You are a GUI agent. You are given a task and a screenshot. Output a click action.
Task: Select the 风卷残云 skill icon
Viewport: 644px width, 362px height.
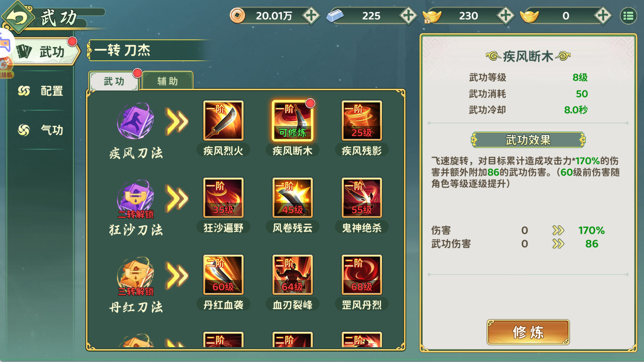coord(293,197)
